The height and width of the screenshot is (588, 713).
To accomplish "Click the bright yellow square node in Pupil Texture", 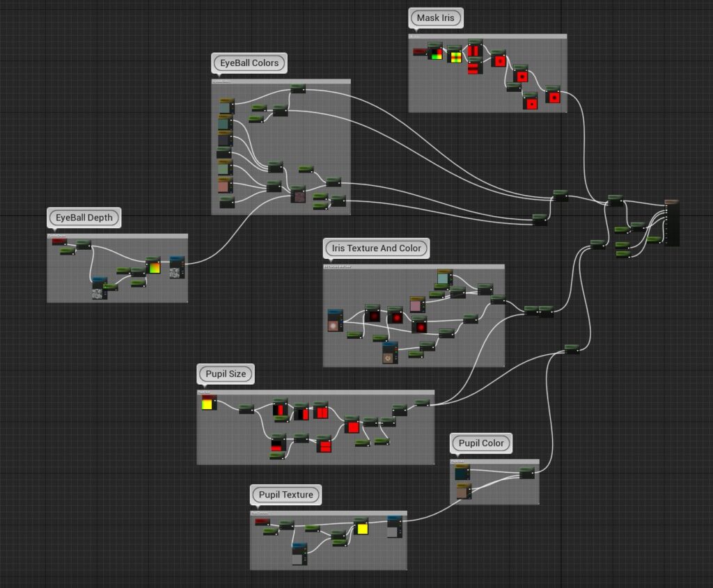I will (x=362, y=530).
